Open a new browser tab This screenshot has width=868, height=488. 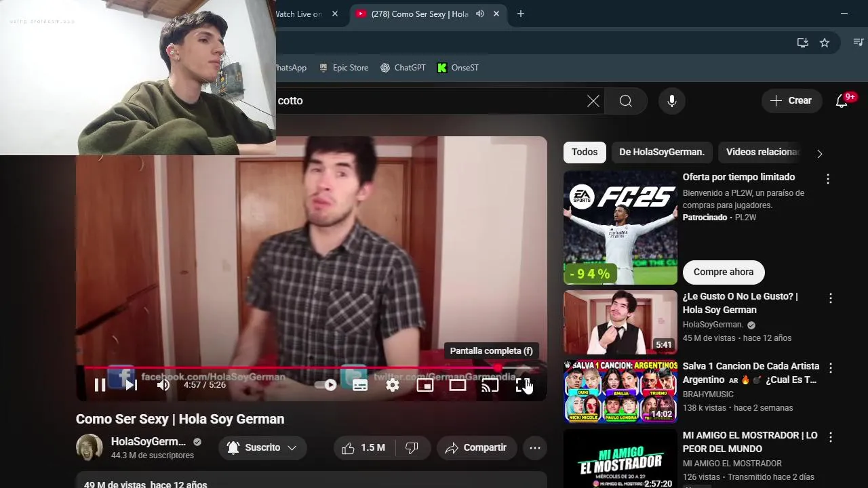point(521,14)
